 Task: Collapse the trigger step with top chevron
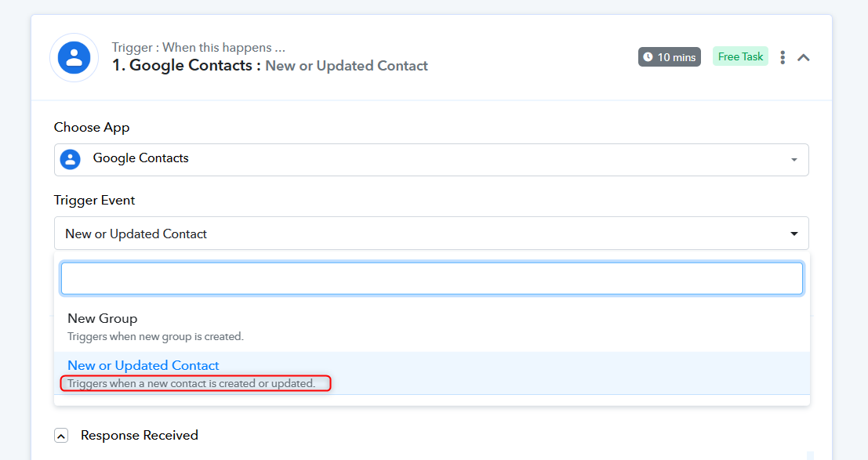(803, 57)
